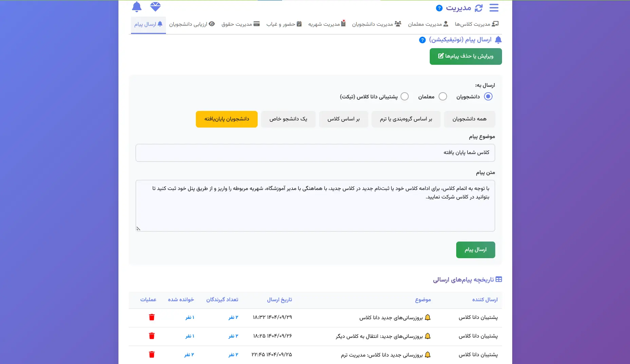Click help icon beside ارسال پیام (نوتیفیکیشن) title
Viewport: 630px width, 364px height.
(x=422, y=40)
